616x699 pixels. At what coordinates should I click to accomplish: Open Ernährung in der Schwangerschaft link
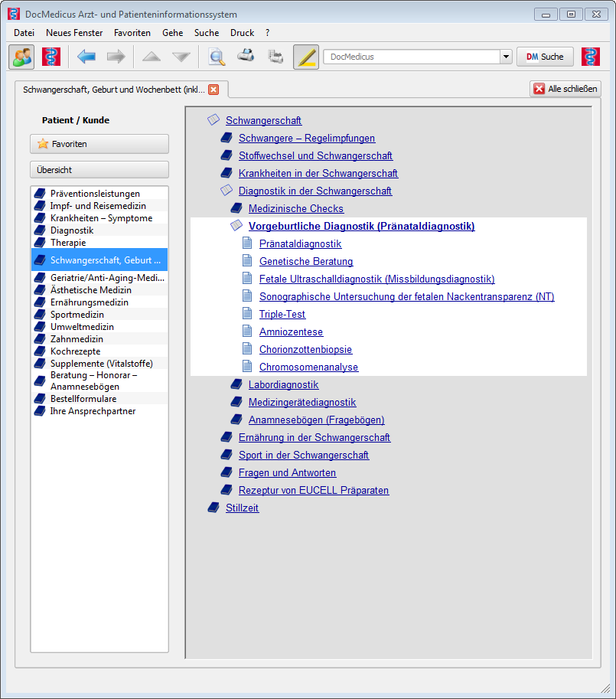point(315,438)
